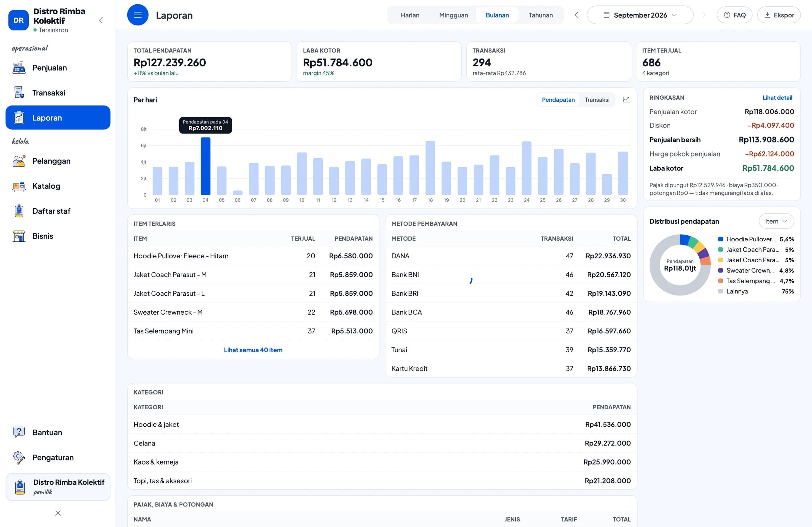Screen dimensions: 812x527
Task: Select the Laporan chart icon in sidebar
Action: coord(19,118)
